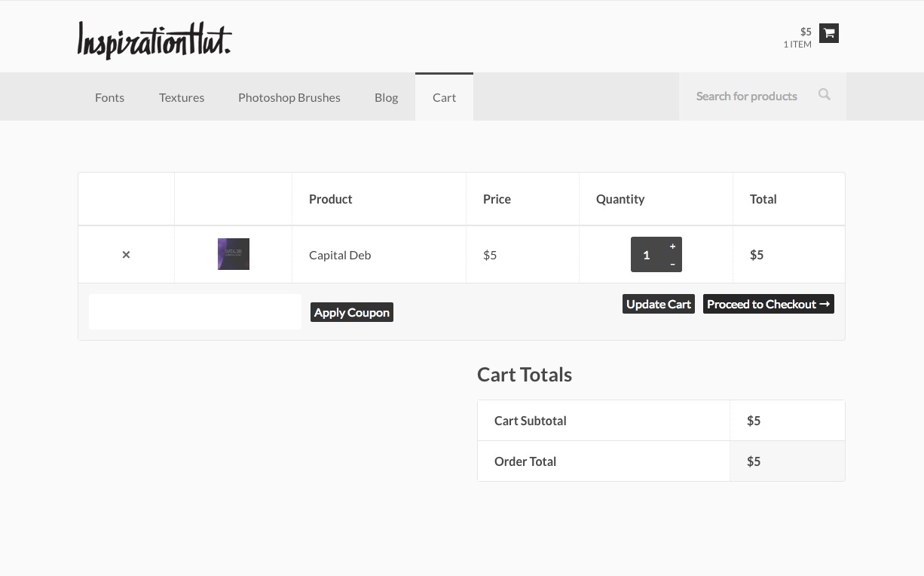Click the coupon code input field
The width and height of the screenshot is (924, 576).
coord(195,312)
